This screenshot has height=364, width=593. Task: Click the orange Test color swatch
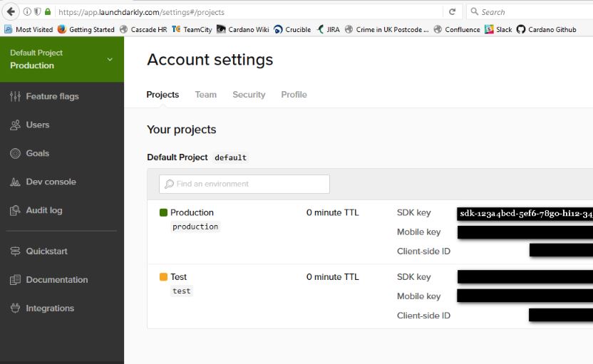tap(163, 276)
